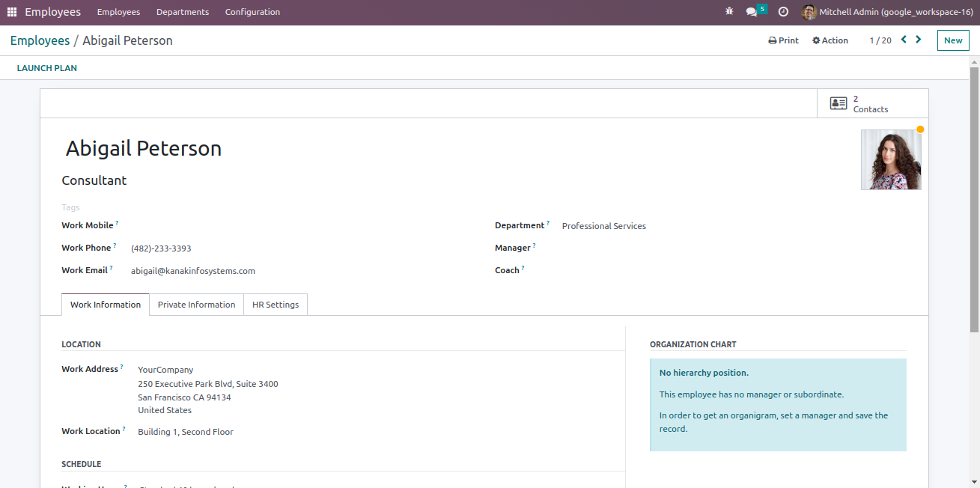This screenshot has width=980, height=488.
Task: Click Mitchell Admin user avatar
Action: pos(809,12)
